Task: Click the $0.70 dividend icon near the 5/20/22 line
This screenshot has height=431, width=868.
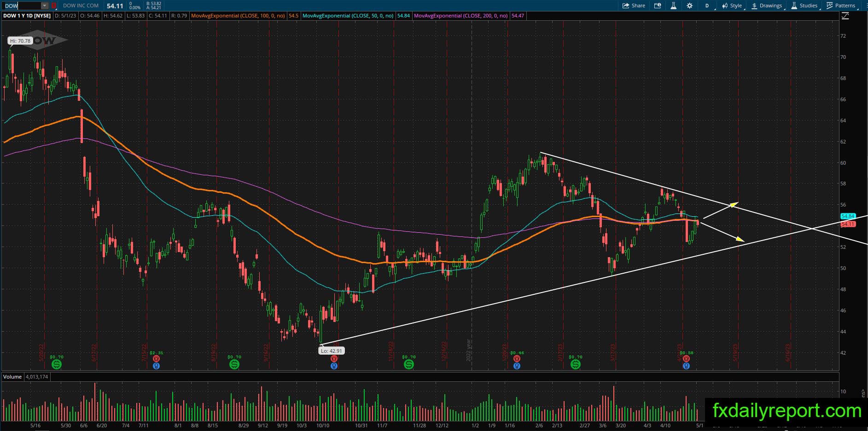Action: pyautogui.click(x=57, y=364)
